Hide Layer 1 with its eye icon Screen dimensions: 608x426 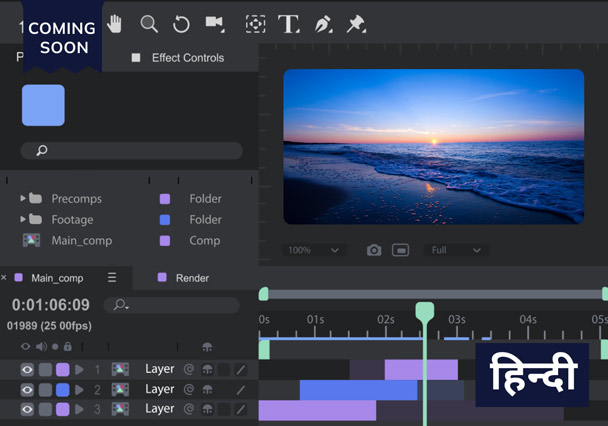tap(27, 369)
